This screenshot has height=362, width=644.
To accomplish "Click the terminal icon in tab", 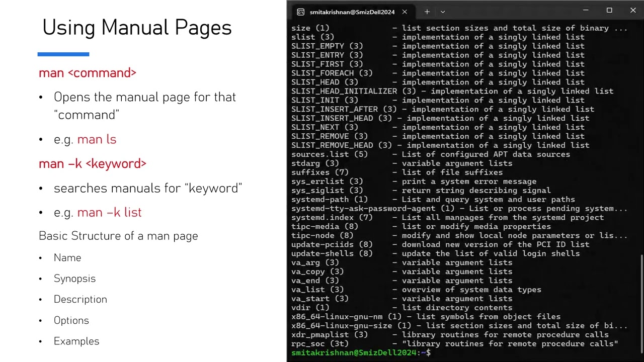I will 300,12.
